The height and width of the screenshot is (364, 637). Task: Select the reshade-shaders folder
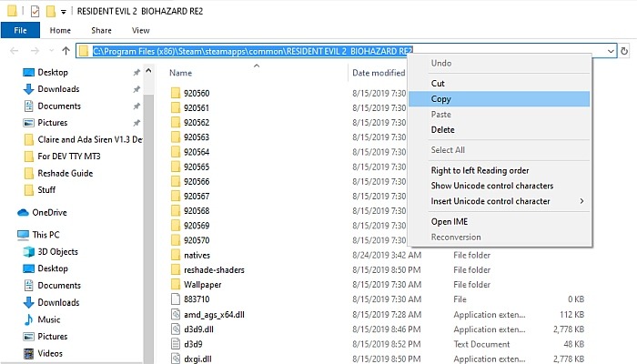[x=214, y=270]
